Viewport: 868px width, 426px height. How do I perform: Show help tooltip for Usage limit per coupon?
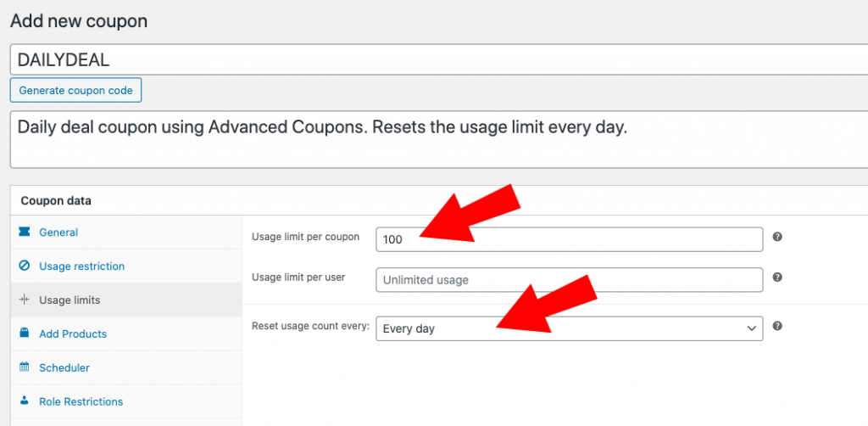[777, 237]
